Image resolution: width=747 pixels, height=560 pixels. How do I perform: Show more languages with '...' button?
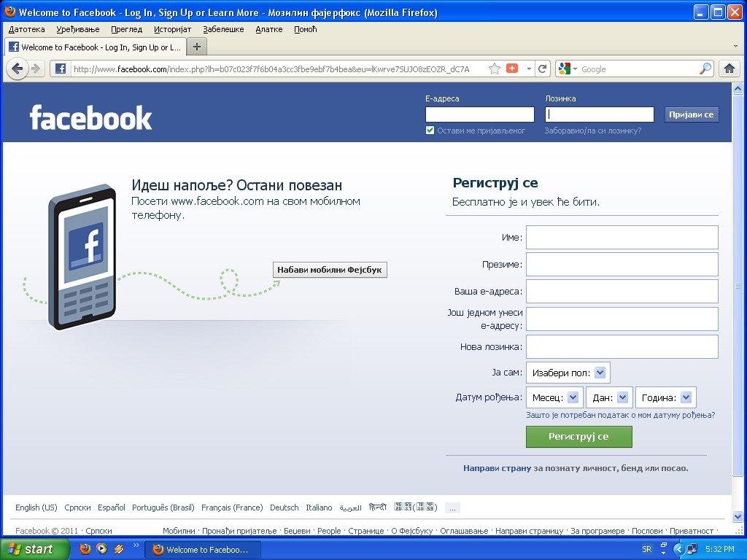(x=452, y=508)
